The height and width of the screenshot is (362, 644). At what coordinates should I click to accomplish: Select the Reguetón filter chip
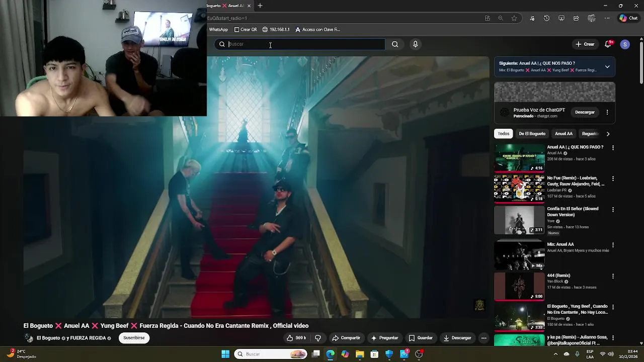pyautogui.click(x=590, y=134)
